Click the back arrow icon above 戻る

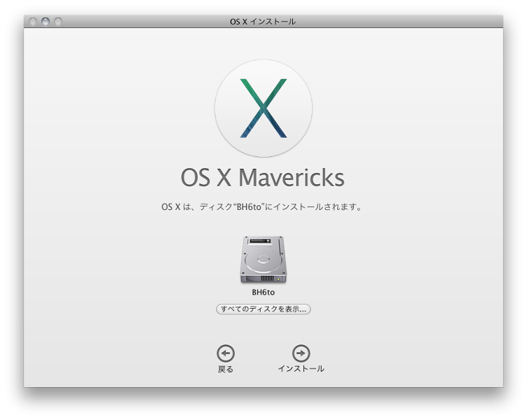[x=226, y=353]
